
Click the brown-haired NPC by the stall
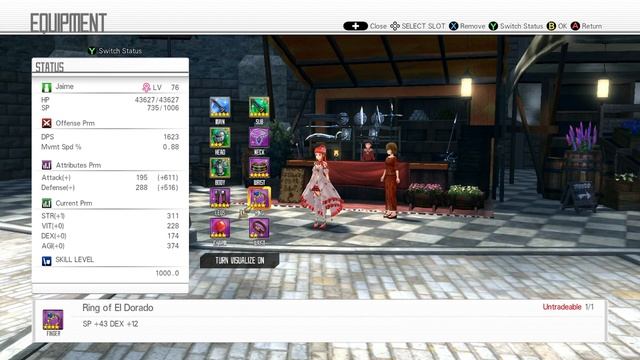[x=391, y=180]
